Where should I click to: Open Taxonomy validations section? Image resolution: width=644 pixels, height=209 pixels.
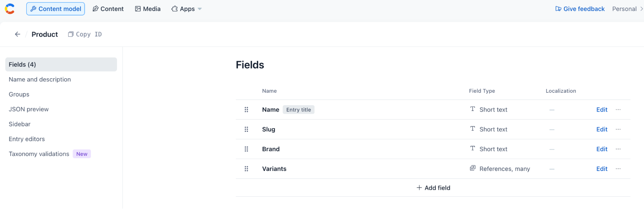tap(39, 154)
